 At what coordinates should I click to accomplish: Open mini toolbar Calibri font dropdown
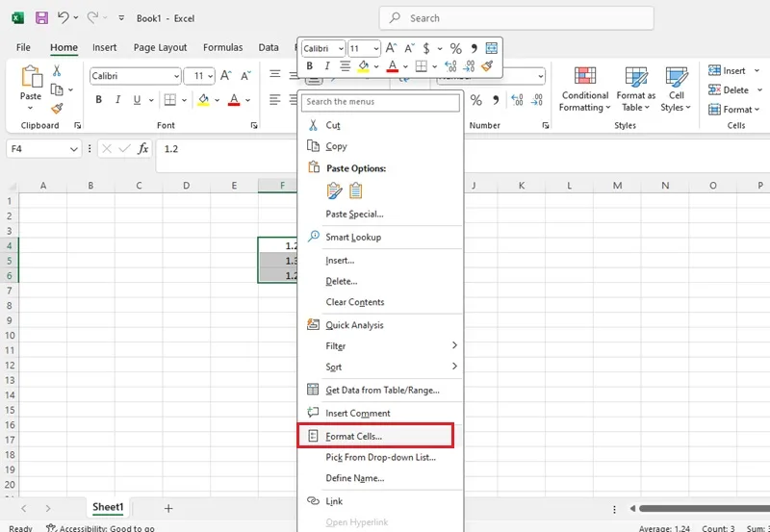point(341,49)
